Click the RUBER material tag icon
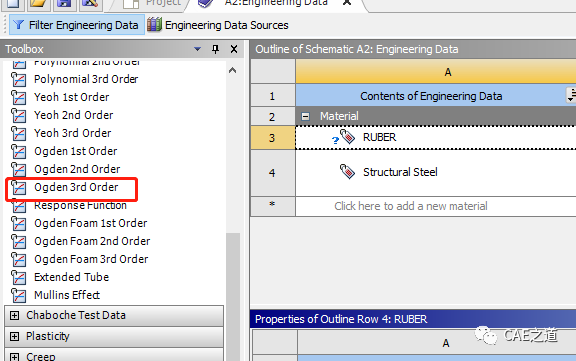This screenshot has height=361, width=576. pyautogui.click(x=347, y=137)
